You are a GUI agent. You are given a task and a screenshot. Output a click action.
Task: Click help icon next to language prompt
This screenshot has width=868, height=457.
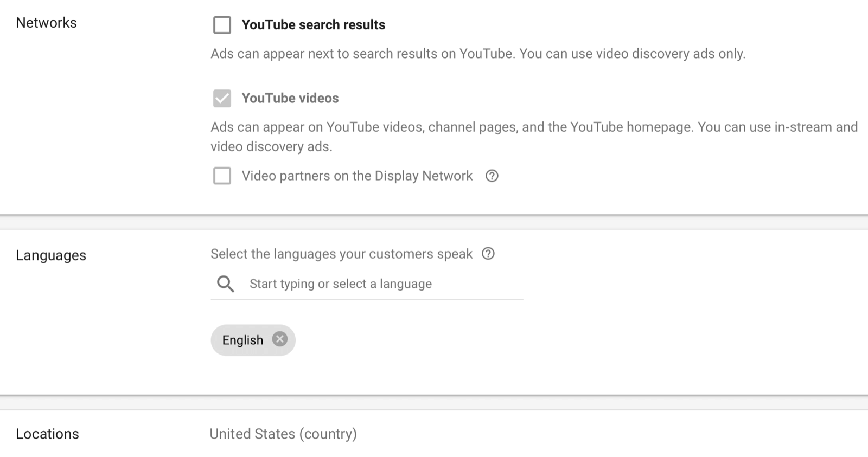(488, 254)
